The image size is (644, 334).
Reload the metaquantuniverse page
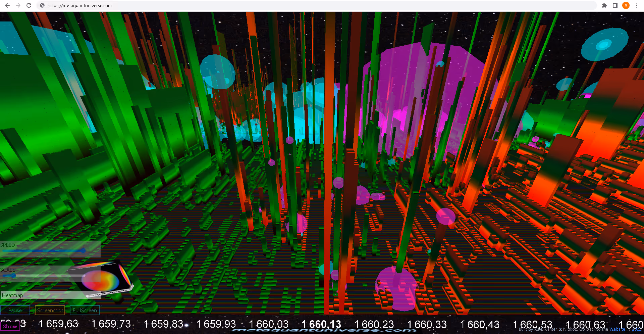[29, 5]
